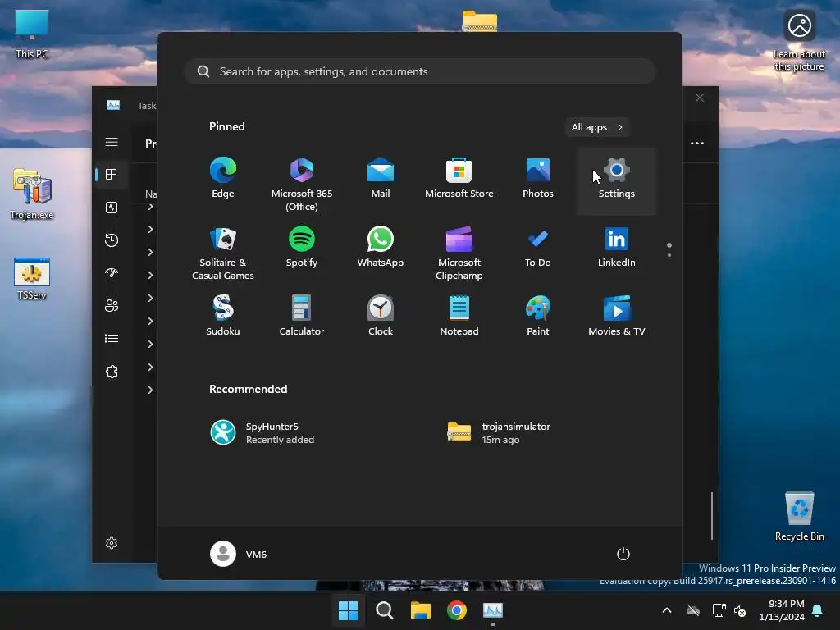
Task: Open Task Manager Performance page icon
Action: [112, 208]
